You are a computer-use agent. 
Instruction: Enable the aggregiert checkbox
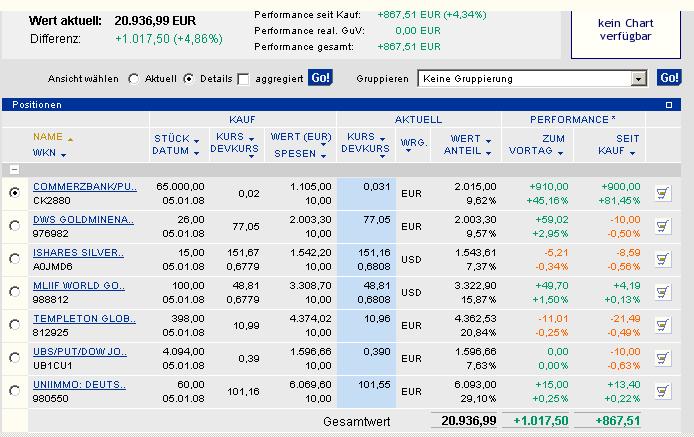point(243,79)
